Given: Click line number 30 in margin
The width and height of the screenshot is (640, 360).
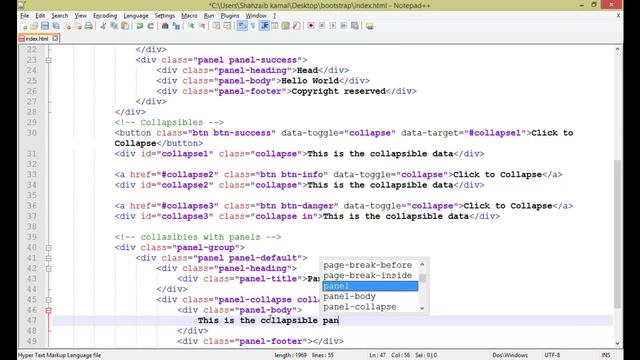Looking at the screenshot, I should coord(32,133).
